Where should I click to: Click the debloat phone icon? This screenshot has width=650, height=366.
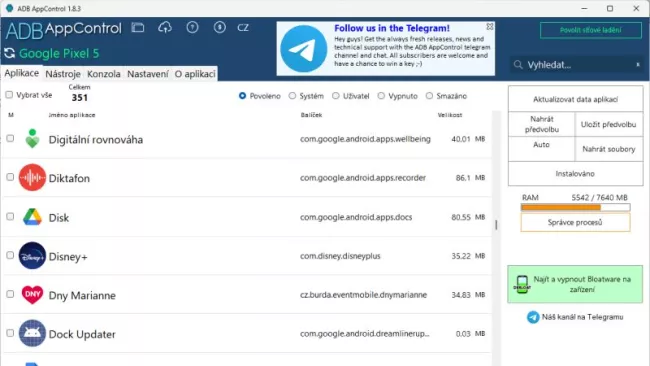point(522,284)
